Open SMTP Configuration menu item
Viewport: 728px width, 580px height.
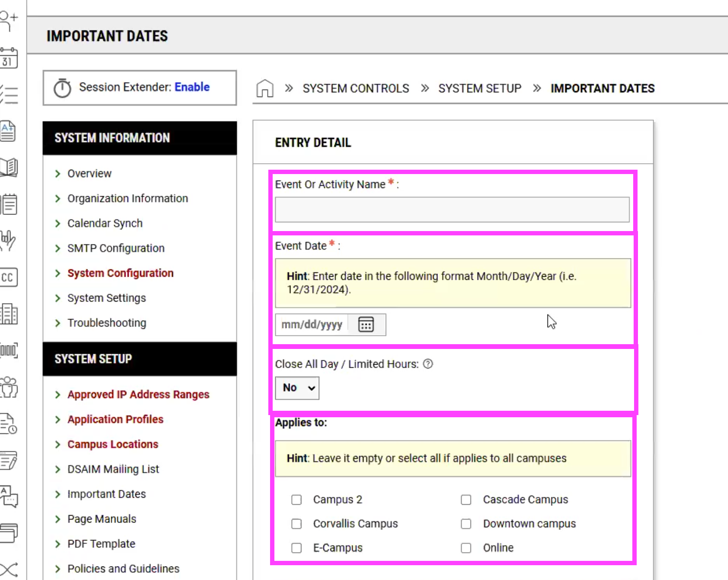[116, 248]
